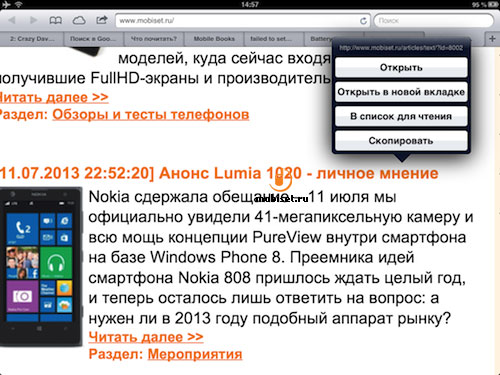This screenshot has width=500, height=375.
Task: Open 'Читать далее >>' under Lumia article
Action: pyautogui.click(x=146, y=337)
